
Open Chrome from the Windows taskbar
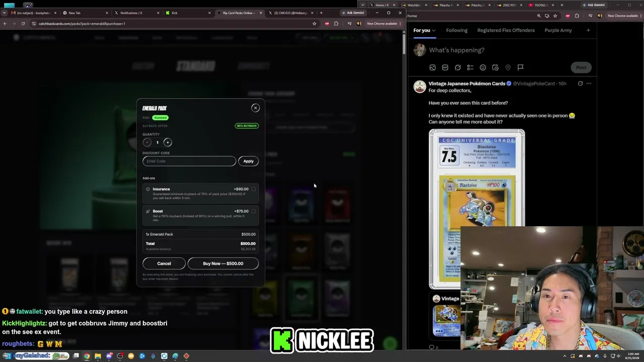(87, 356)
